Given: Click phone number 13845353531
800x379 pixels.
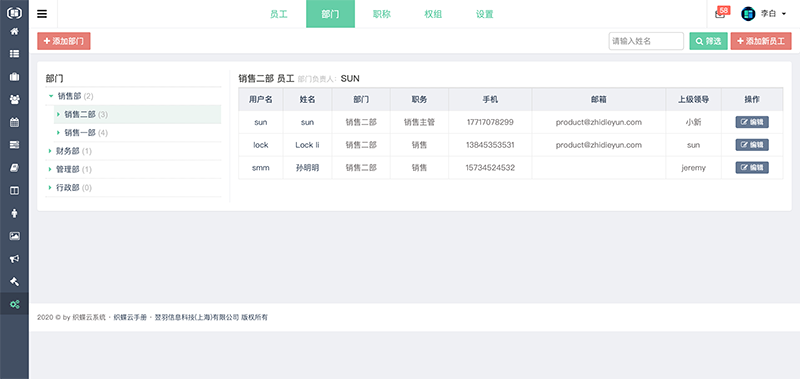Looking at the screenshot, I should (x=490, y=145).
